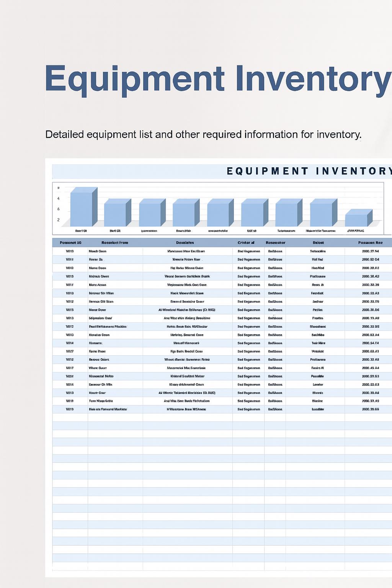Select the shortest last bar in the chart
Viewport: 392px width, 588px height.
coord(359,218)
